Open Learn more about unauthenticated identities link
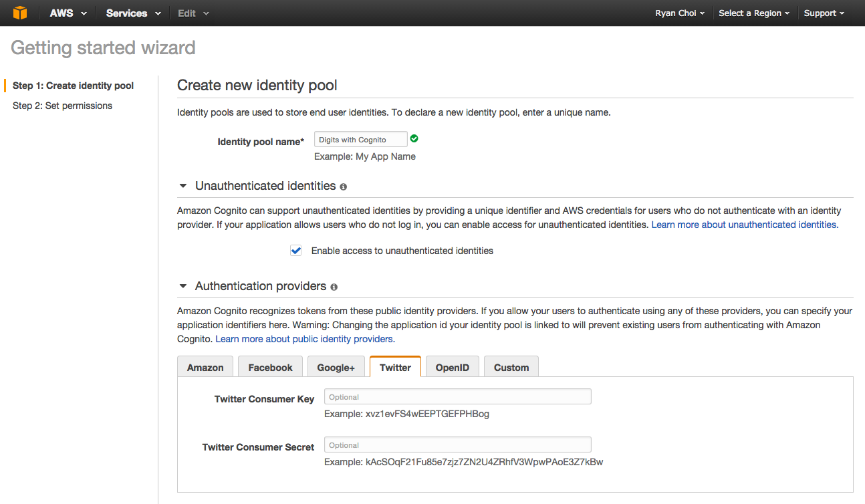Viewport: 865px width, 504px height. click(x=745, y=225)
